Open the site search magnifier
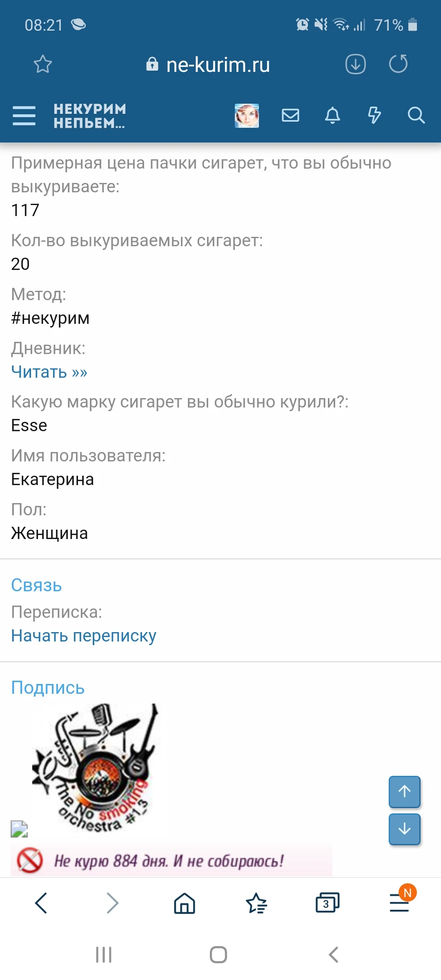The width and height of the screenshot is (441, 980). click(417, 116)
